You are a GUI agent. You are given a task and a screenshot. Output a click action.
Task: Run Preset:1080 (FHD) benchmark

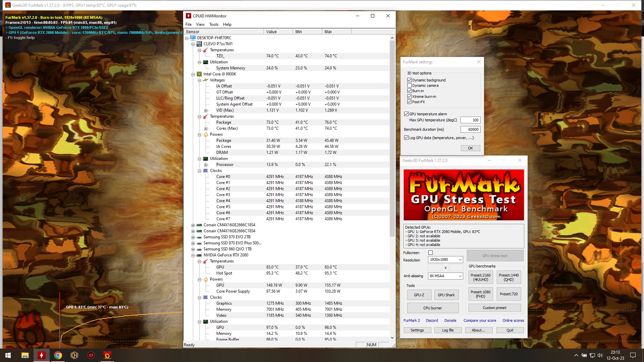(480, 294)
